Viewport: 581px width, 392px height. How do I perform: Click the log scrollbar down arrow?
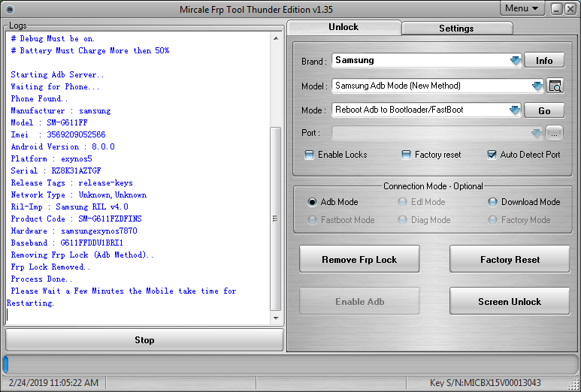point(276,318)
